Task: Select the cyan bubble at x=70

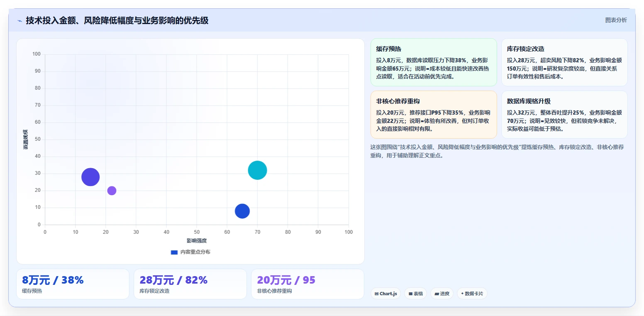Action: click(257, 170)
